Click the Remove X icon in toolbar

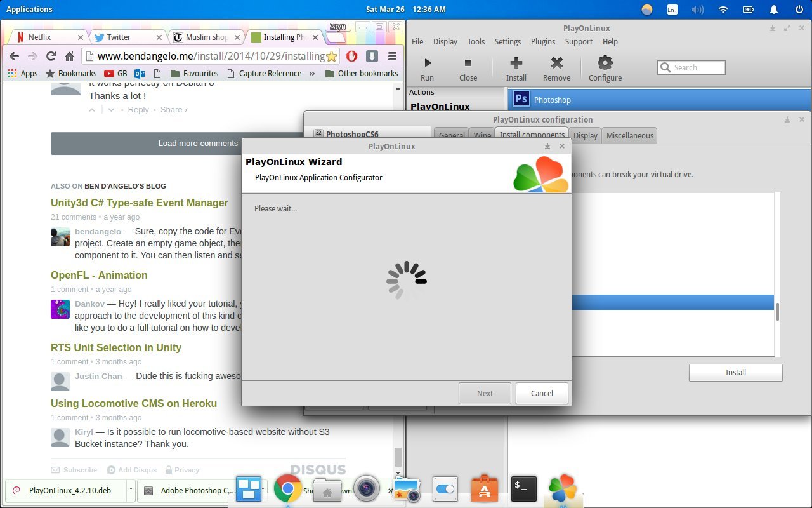pos(556,63)
